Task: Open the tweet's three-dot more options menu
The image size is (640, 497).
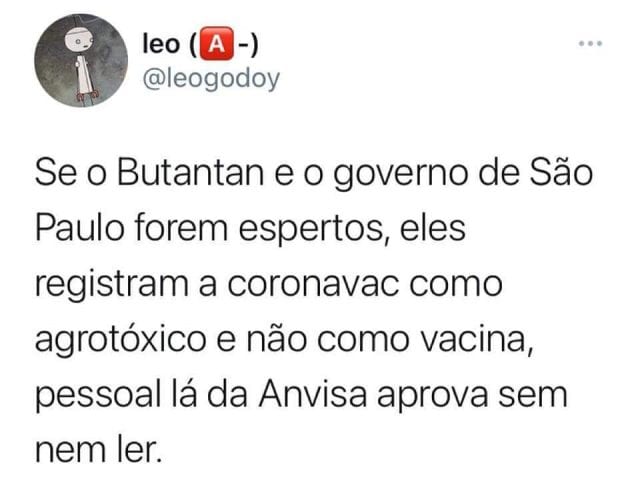Action: [590, 43]
